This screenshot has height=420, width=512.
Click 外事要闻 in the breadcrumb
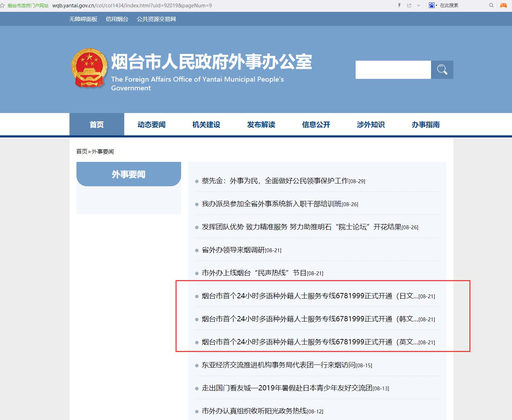pos(103,151)
